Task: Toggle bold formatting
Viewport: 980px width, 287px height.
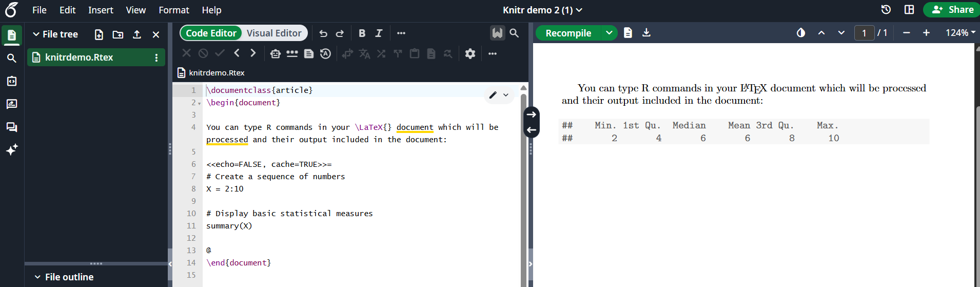Action: pos(362,33)
